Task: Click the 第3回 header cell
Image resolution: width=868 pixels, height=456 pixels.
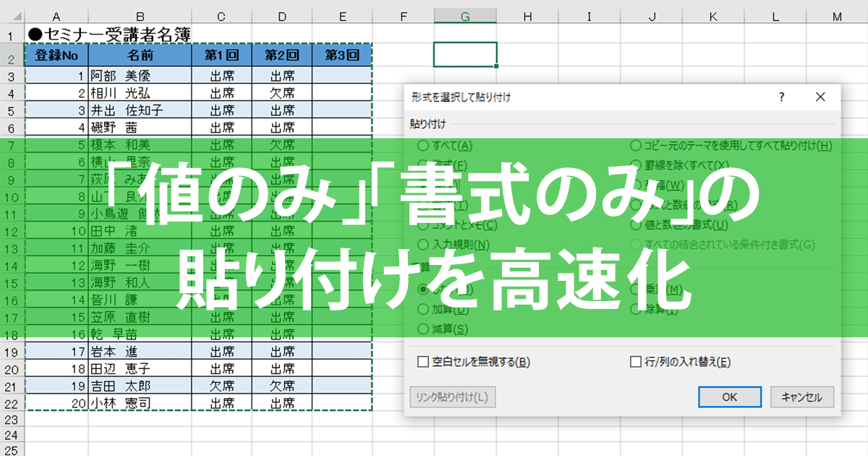Action: [x=342, y=55]
